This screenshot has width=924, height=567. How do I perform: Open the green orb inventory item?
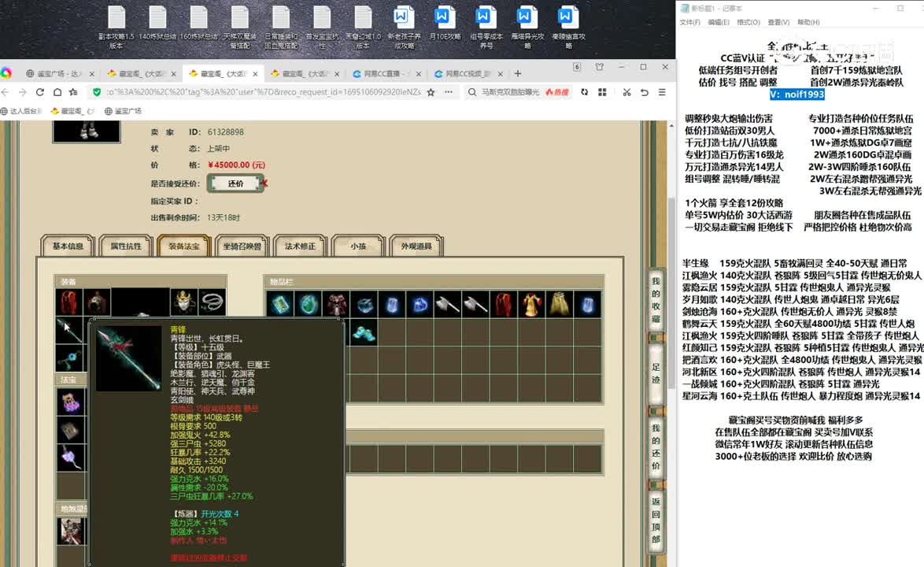tap(308, 305)
